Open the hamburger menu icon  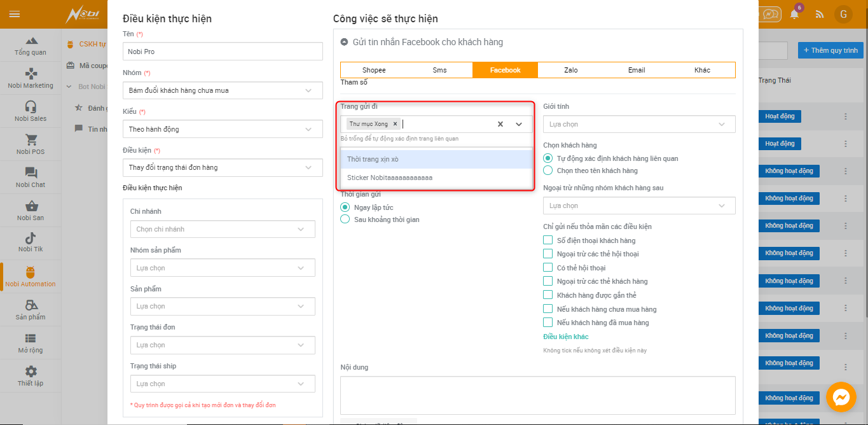pyautogui.click(x=15, y=14)
